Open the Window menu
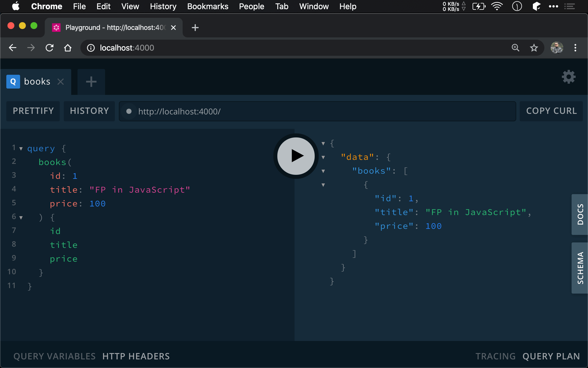The height and width of the screenshot is (368, 588). point(314,6)
